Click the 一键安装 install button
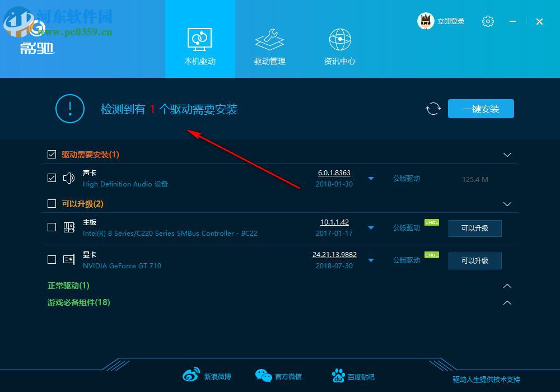Image resolution: width=560 pixels, height=392 pixels. tap(480, 109)
